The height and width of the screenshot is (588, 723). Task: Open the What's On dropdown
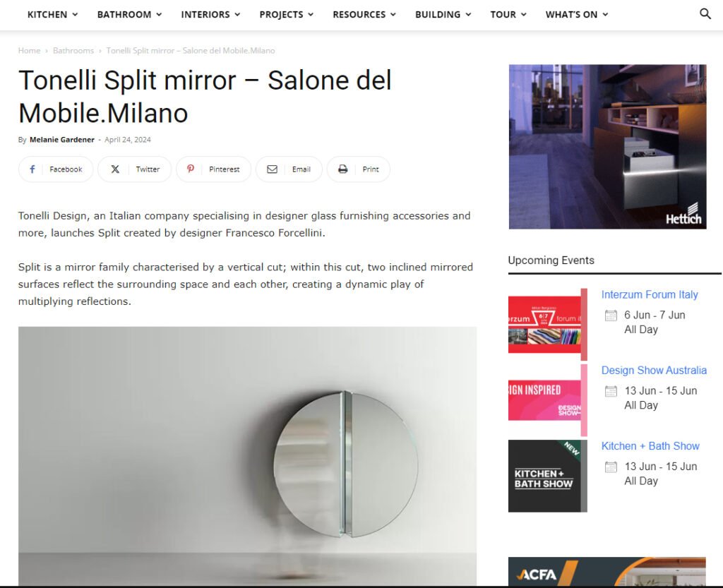[x=576, y=14]
